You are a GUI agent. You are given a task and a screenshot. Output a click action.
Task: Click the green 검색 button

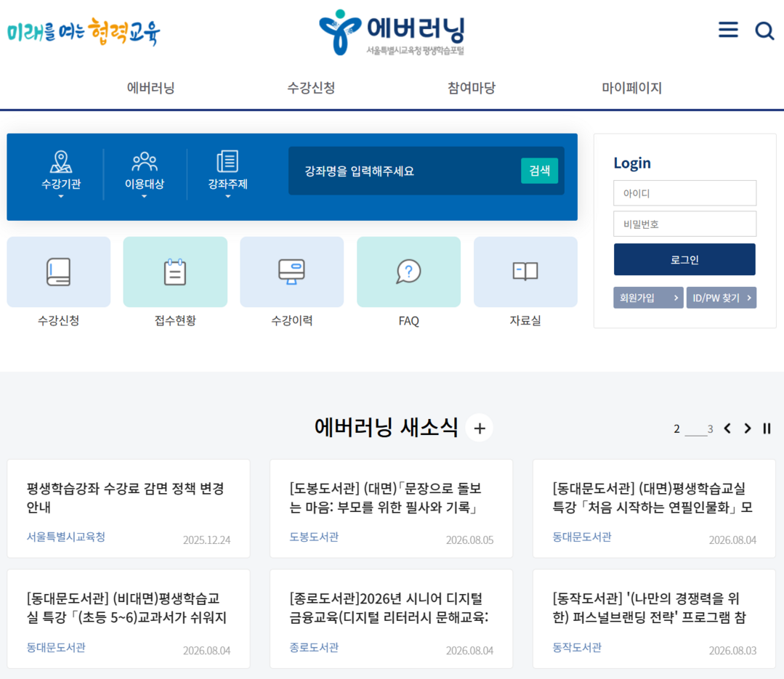540,171
